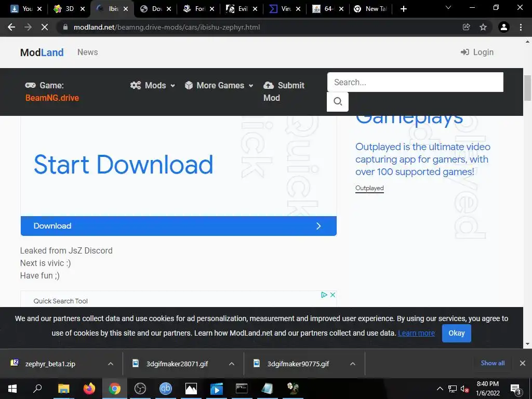Open the Photos app taskbar icon
The height and width of the screenshot is (399, 532).
pos(191,389)
